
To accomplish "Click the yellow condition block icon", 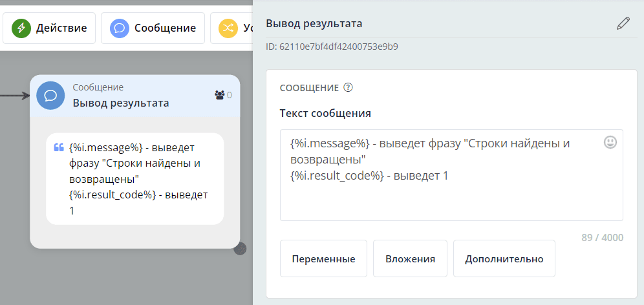I will (x=228, y=28).
